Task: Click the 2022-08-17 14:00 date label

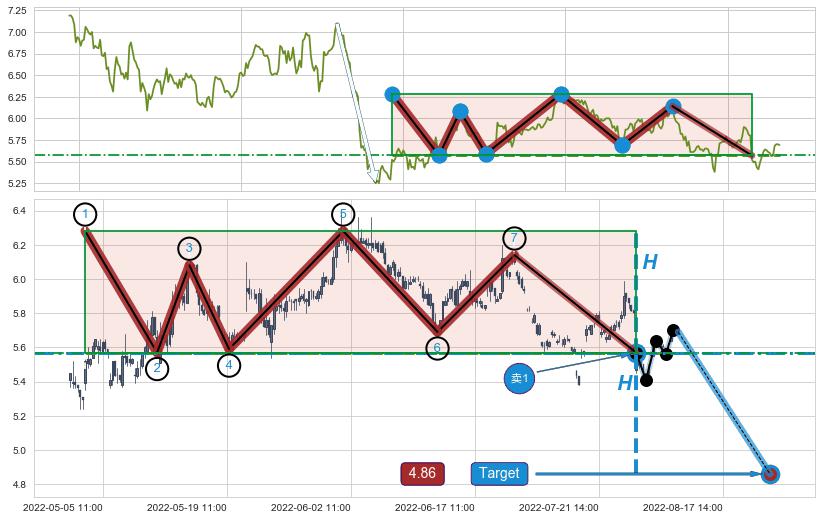Action: coord(683,508)
